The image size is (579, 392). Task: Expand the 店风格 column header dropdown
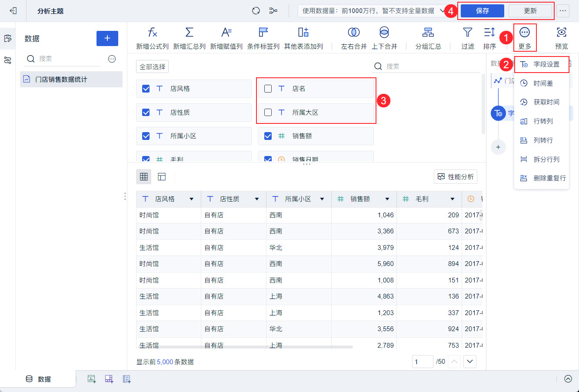tap(191, 199)
